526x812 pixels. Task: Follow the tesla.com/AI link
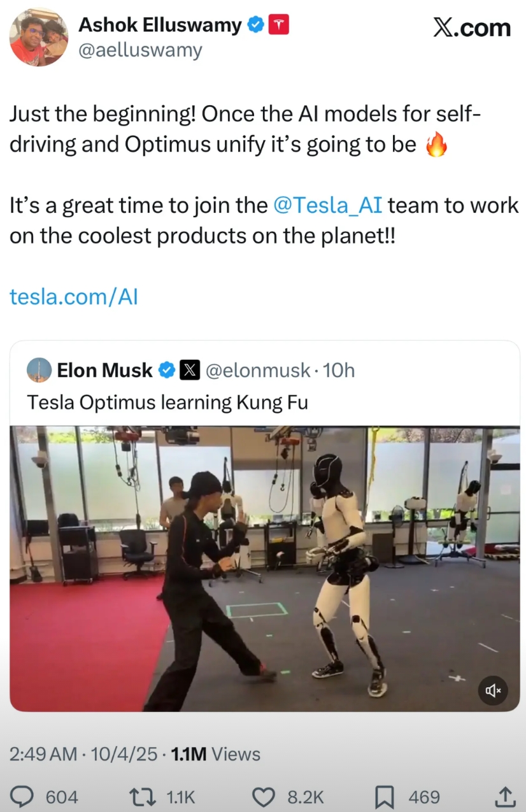[74, 297]
